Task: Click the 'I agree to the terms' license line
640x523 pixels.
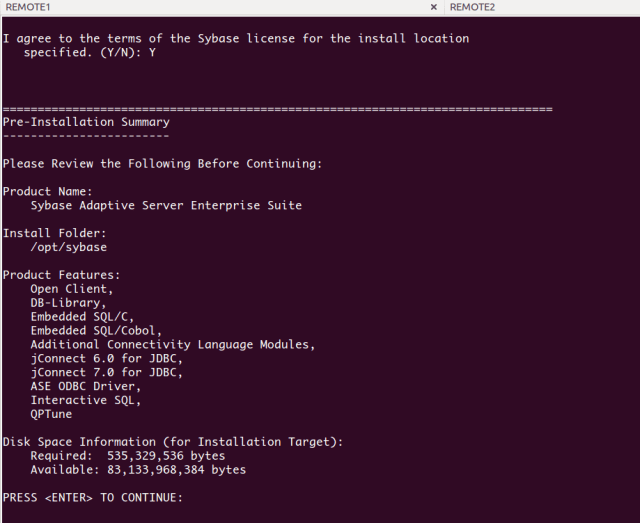Action: [x=236, y=38]
